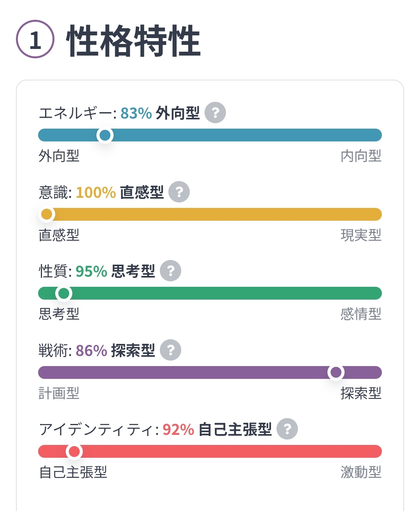The width and height of the screenshot is (420, 511).
Task: Select the 探索型 label under the purple bar
Action: click(x=361, y=394)
